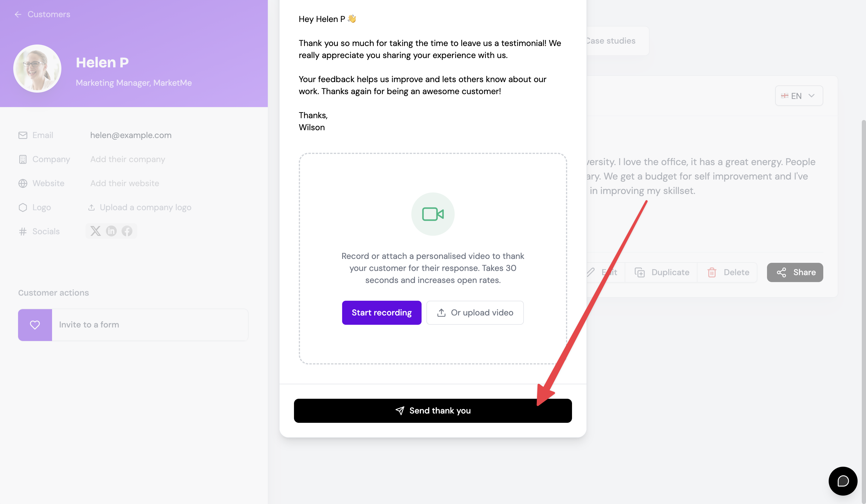The width and height of the screenshot is (866, 504).
Task: Click Add their website field
Action: tap(124, 183)
